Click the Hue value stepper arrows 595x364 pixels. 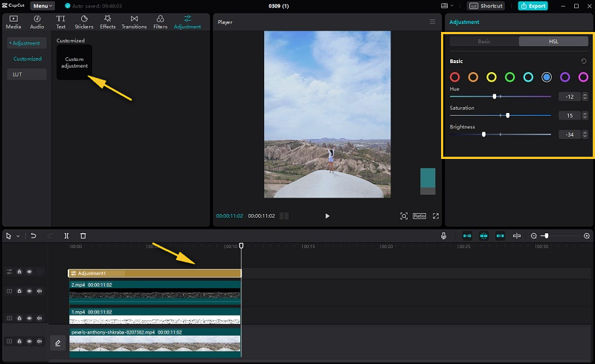point(585,97)
